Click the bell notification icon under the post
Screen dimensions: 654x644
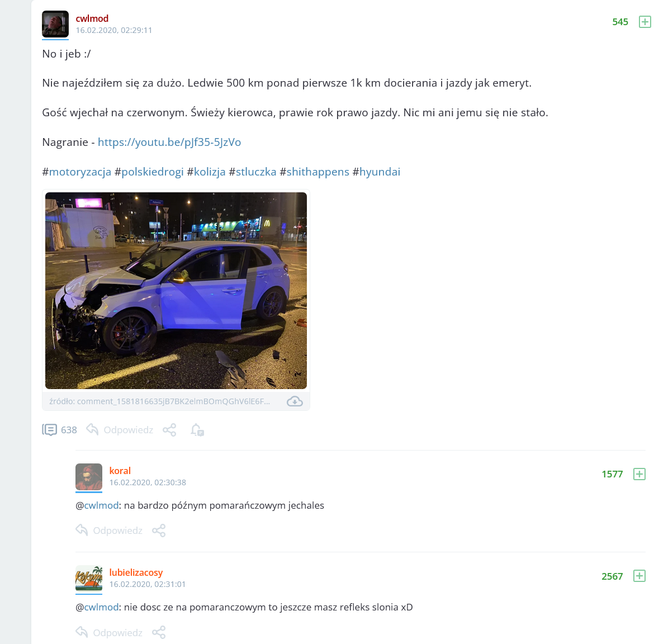pyautogui.click(x=197, y=430)
